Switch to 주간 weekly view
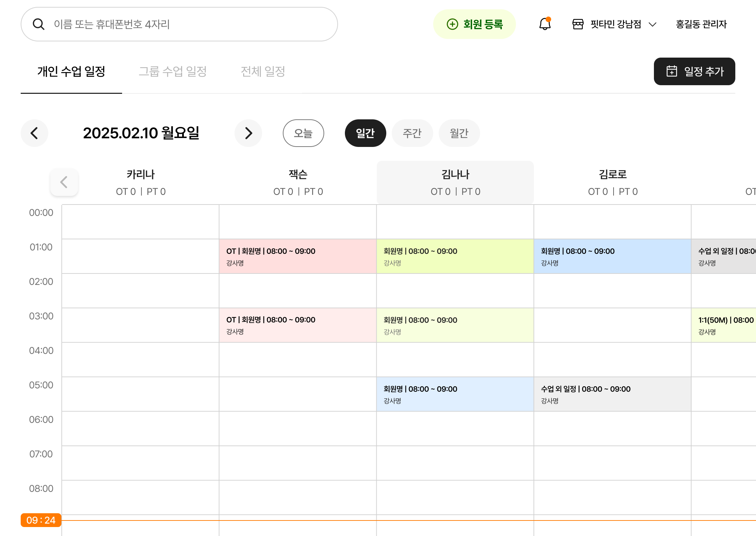756x536 pixels. click(412, 133)
